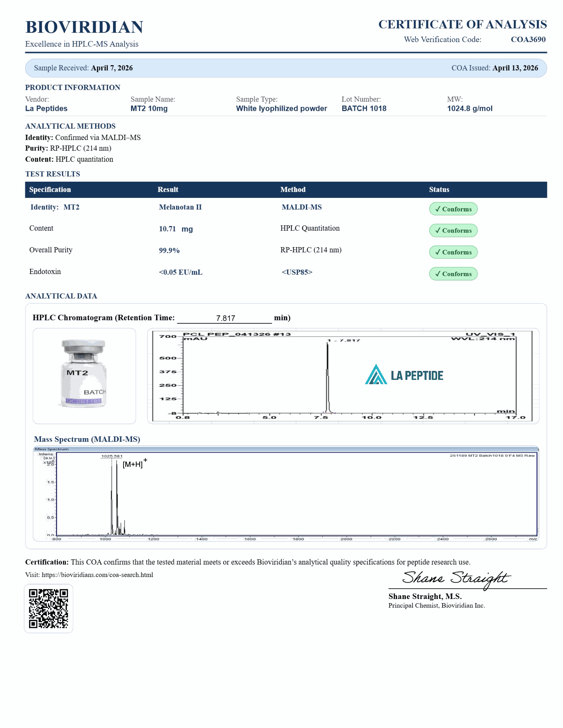Click the Method column header
This screenshot has width=563, height=728.
[293, 190]
